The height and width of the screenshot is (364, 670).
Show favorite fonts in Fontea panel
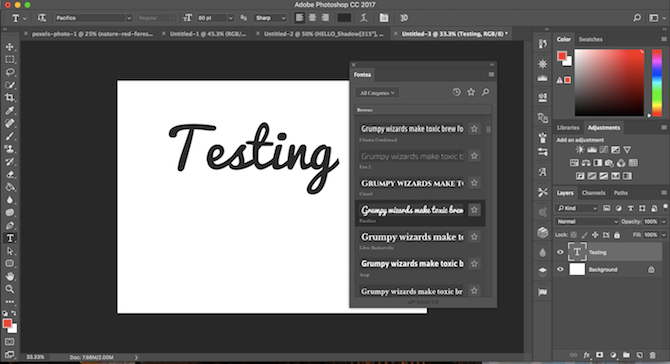[x=471, y=92]
